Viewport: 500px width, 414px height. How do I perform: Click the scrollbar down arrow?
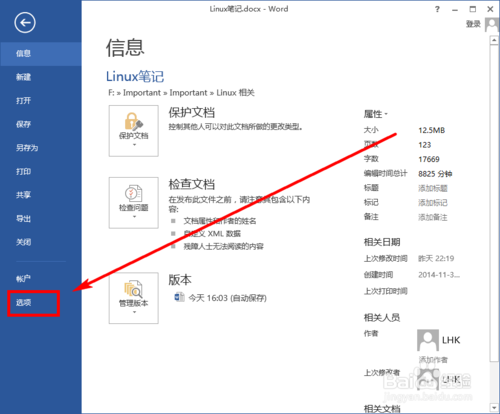(494, 407)
